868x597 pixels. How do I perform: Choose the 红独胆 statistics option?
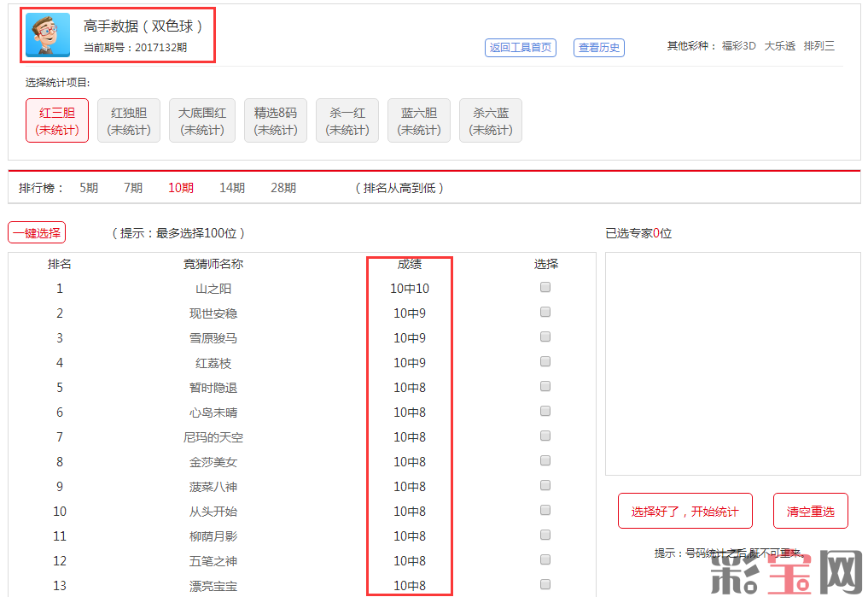(x=129, y=120)
